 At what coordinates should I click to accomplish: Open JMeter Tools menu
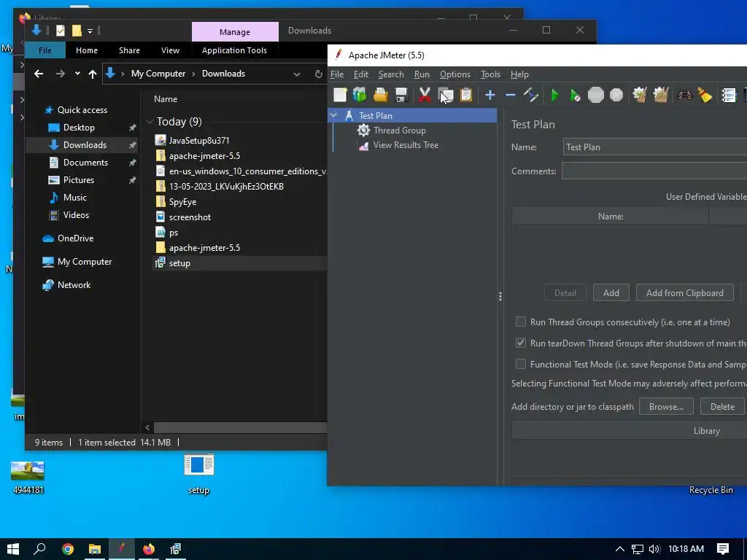(490, 74)
